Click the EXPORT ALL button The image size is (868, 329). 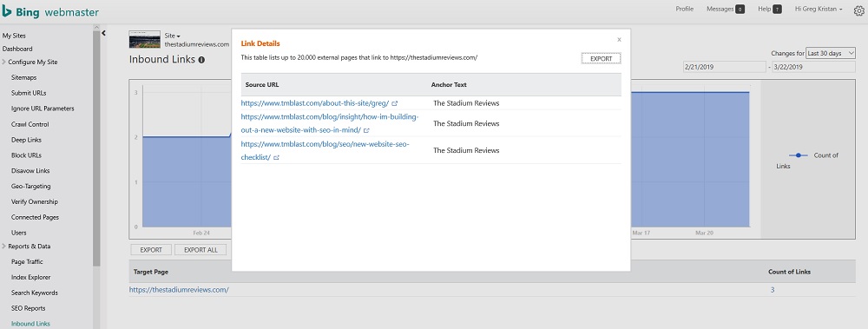[201, 250]
